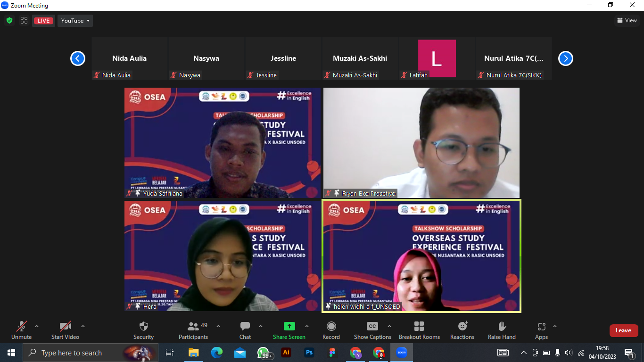Screen dimensions: 644x362
Task: Expand the YouTube live stream dropdown
Action: click(75, 21)
